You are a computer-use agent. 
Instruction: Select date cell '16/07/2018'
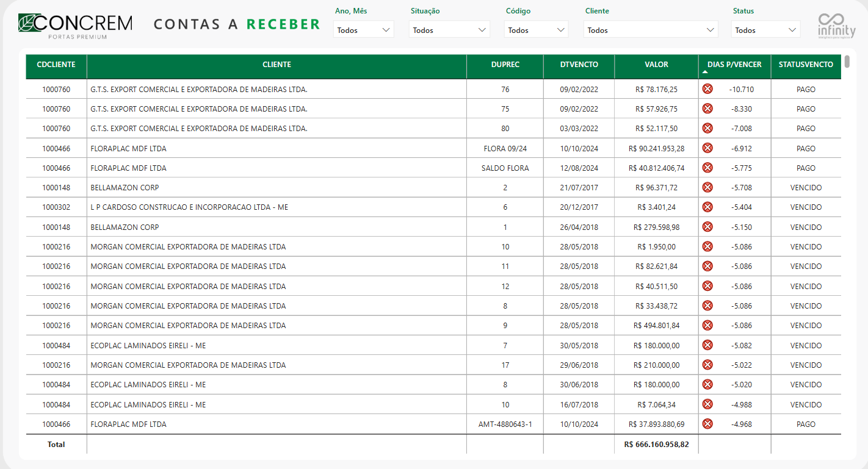click(579, 404)
